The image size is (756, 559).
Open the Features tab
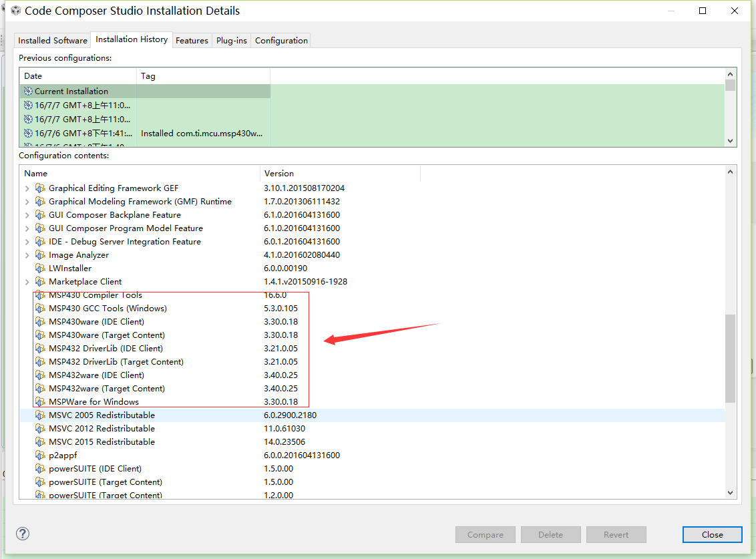click(x=192, y=41)
